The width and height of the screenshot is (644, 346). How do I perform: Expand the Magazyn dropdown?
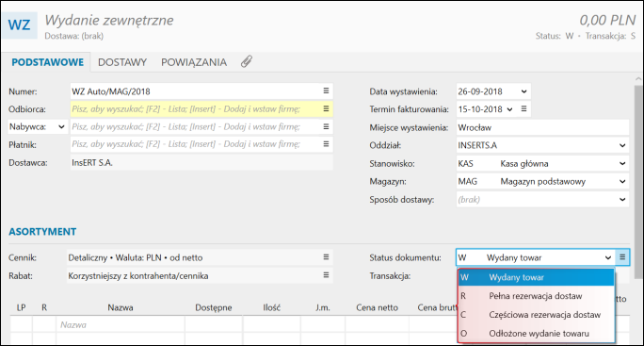click(622, 181)
